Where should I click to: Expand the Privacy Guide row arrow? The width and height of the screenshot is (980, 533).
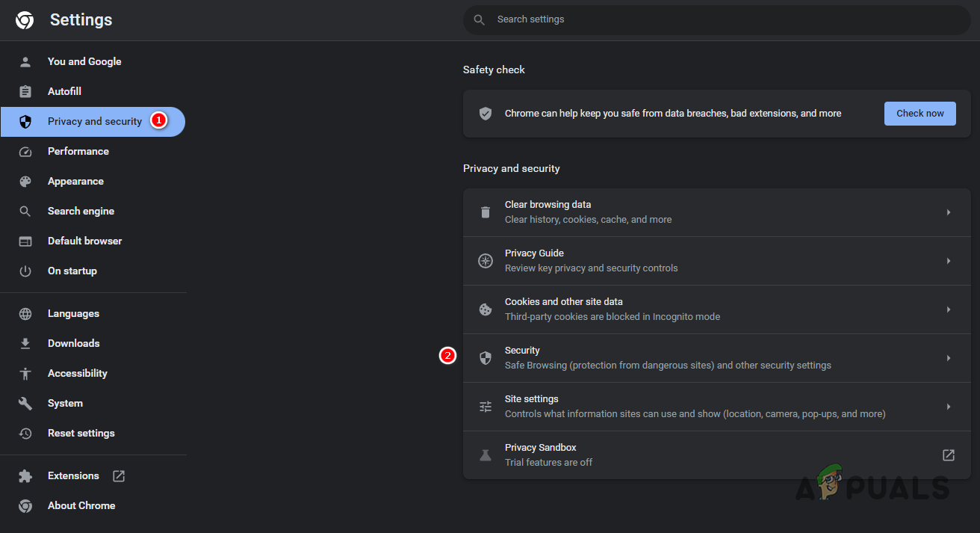[948, 260]
